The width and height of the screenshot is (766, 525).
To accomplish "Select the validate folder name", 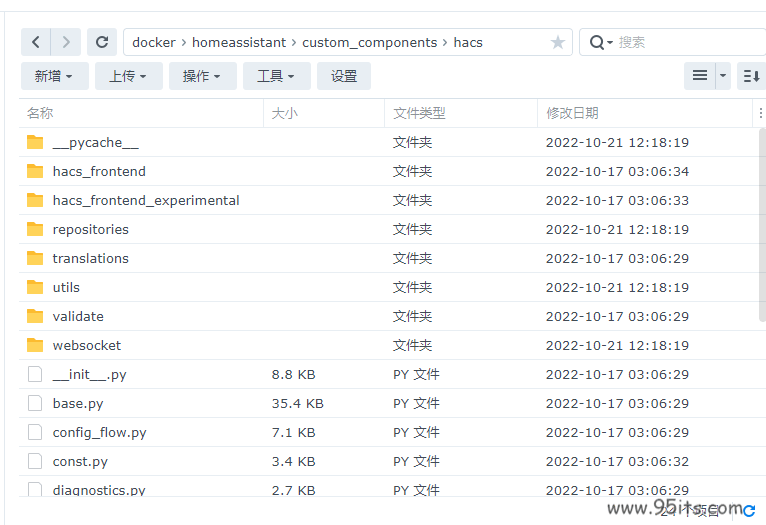I will 78,316.
